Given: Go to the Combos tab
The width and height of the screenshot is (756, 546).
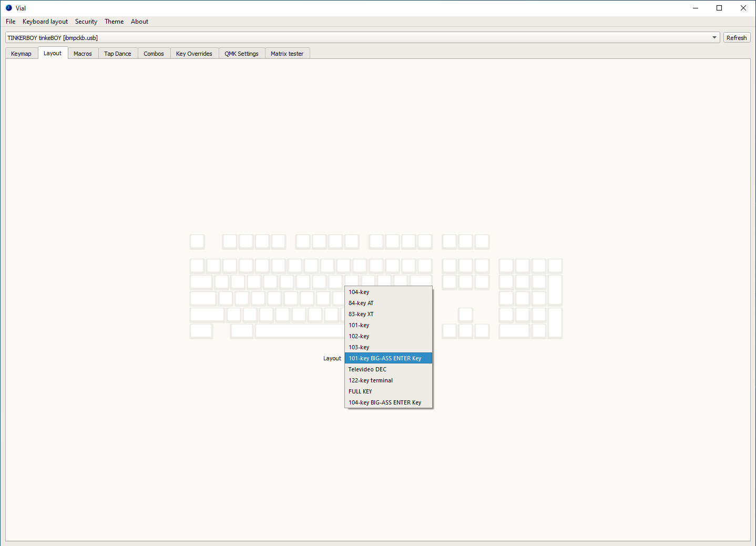Looking at the screenshot, I should (154, 54).
